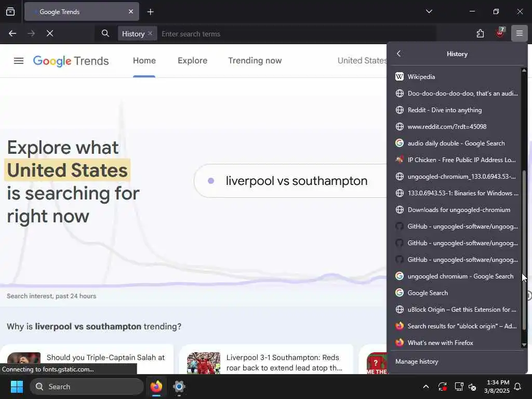Click Firefox icon in taskbar
Screen dimensions: 532x399
pyautogui.click(x=156, y=387)
